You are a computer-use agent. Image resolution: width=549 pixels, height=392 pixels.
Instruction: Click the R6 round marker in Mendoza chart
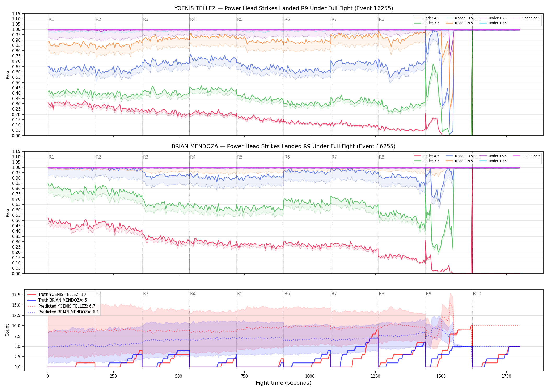click(287, 157)
